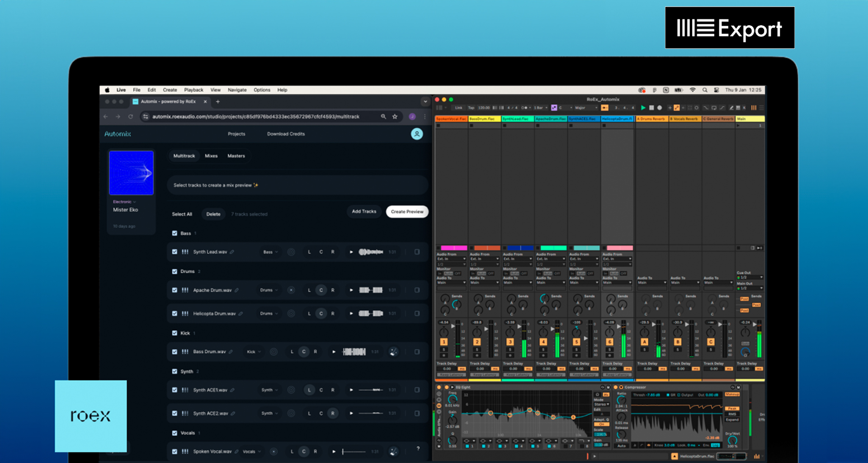Uncheck the Apache Drum.wav checkbox
868x463 pixels.
coord(175,290)
